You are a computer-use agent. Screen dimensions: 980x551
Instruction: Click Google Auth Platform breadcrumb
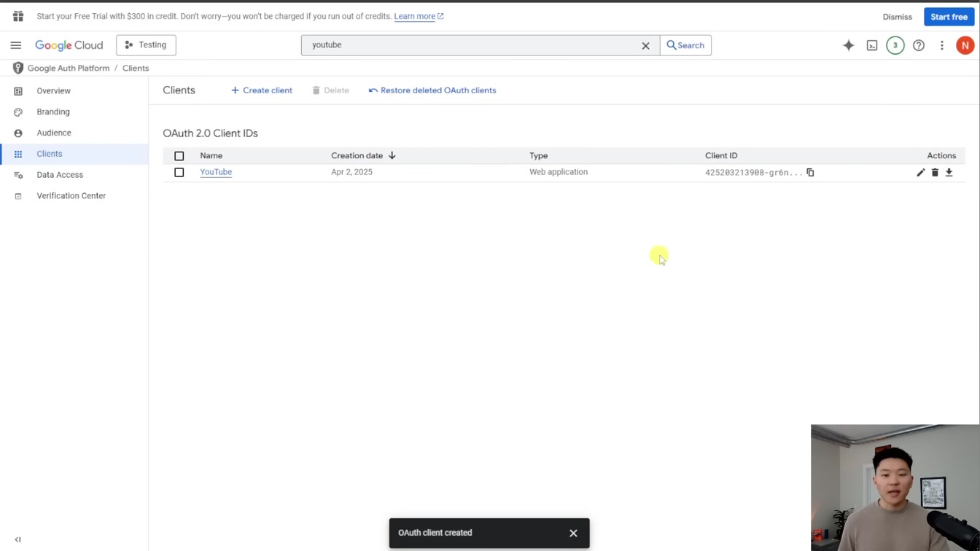coord(69,68)
